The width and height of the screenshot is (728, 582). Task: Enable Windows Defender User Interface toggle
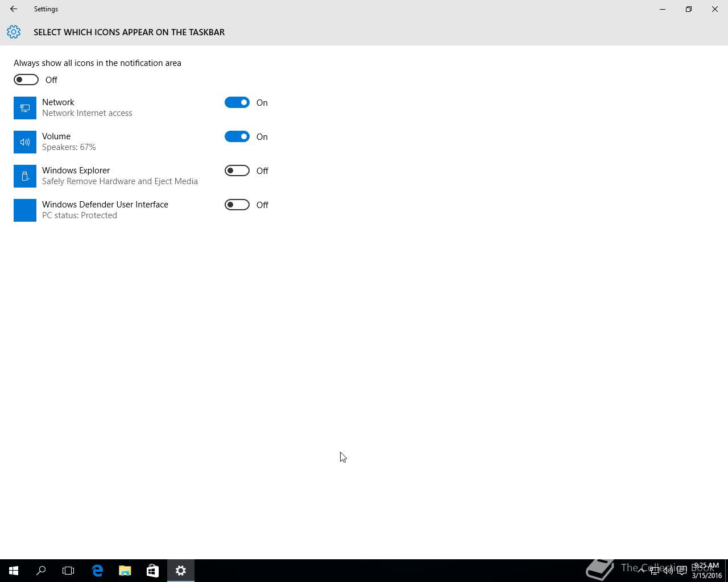click(x=237, y=205)
